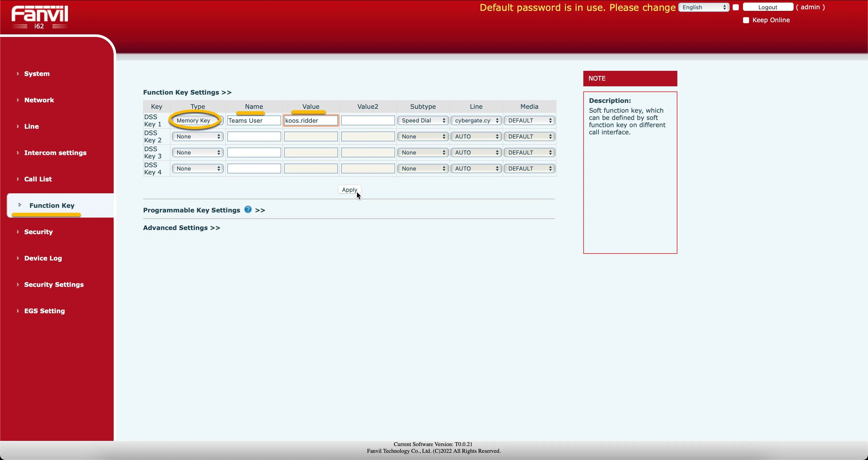The height and width of the screenshot is (460, 868).
Task: Open the DSS Key 1 Media DEFAULT dropdown
Action: pyautogui.click(x=529, y=120)
